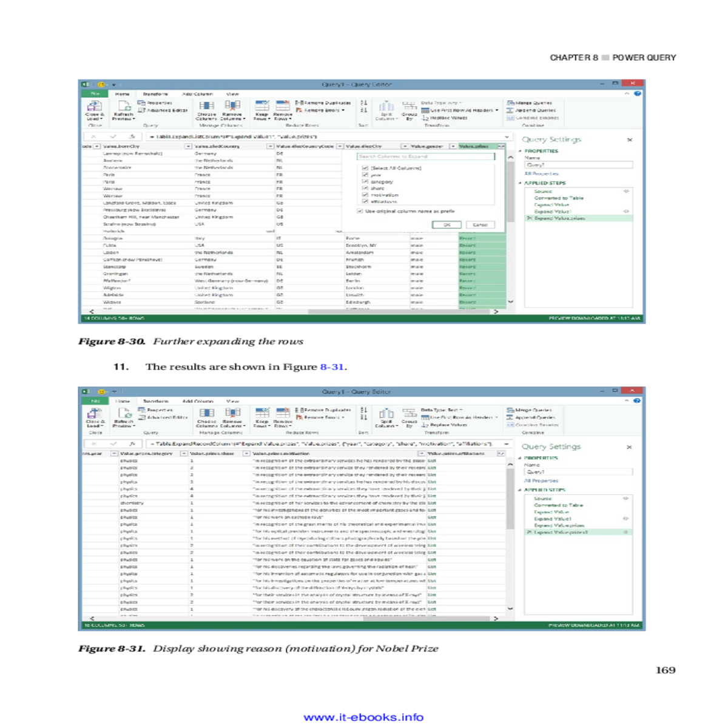Click Merge Queries in lower figure ribbon

tap(530, 410)
